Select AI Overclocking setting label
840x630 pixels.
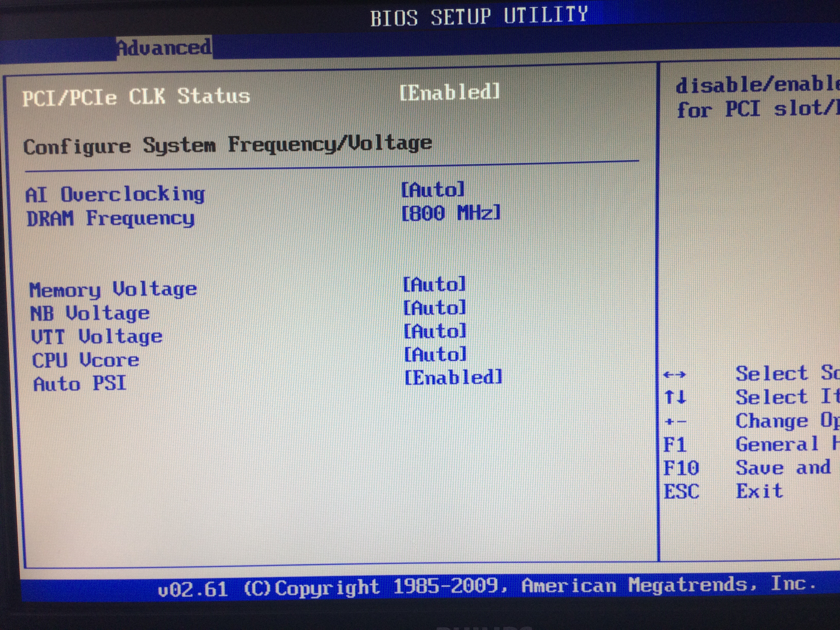(115, 195)
